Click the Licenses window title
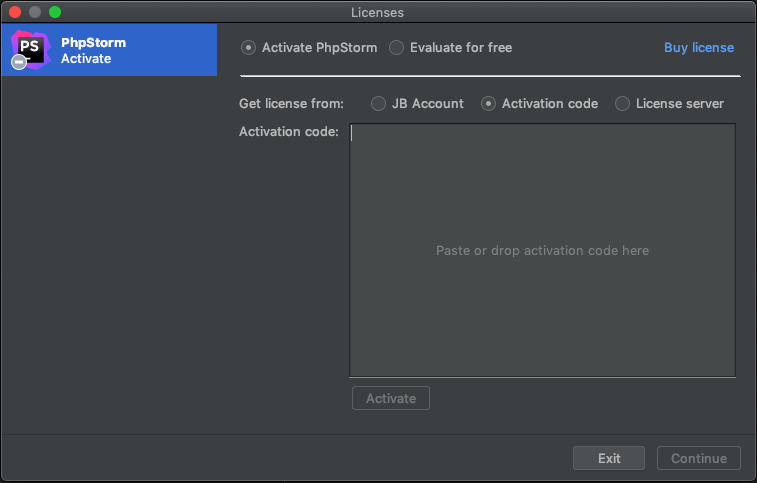This screenshot has width=757, height=483. coord(377,13)
